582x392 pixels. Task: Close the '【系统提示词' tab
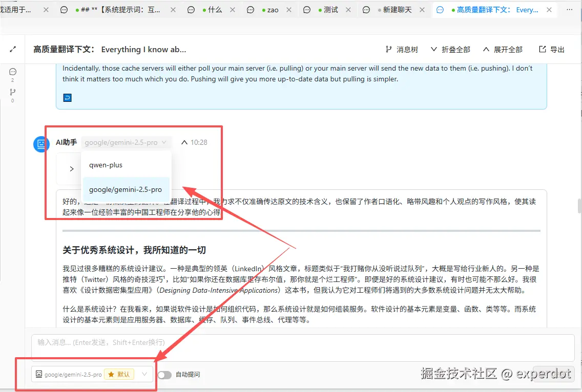(x=173, y=10)
